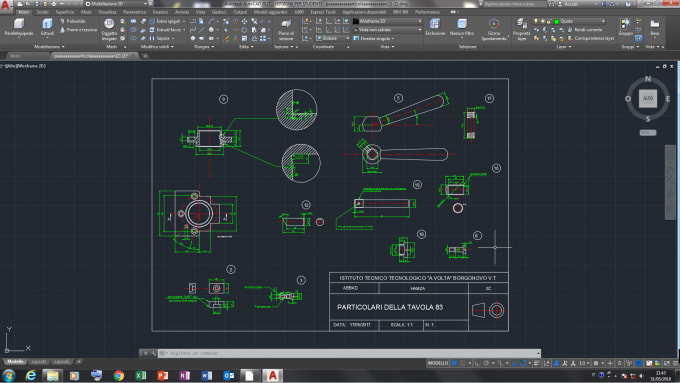Select the Gizmo Spostamento tool
This screenshot has width=680, height=383.
coord(494,29)
